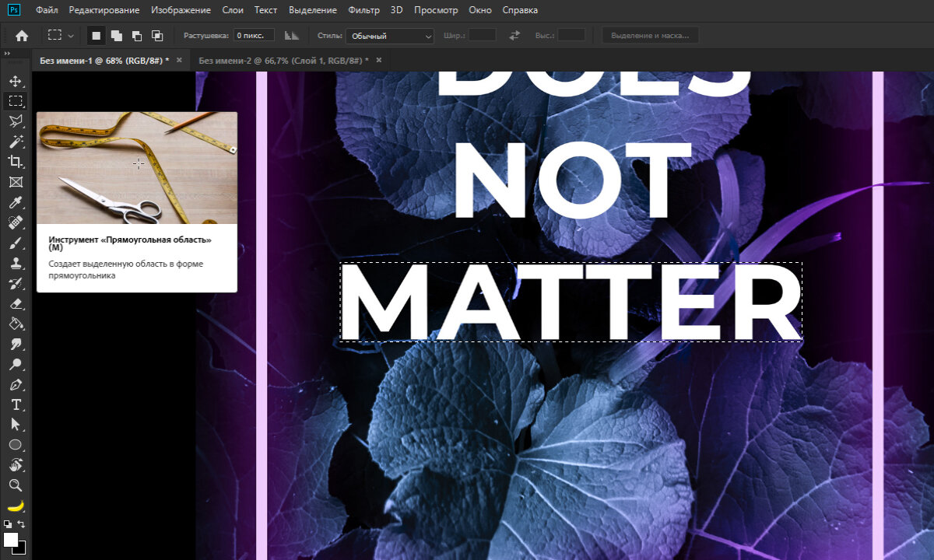The height and width of the screenshot is (560, 934).
Task: Open the Изображение menu
Action: pyautogui.click(x=181, y=10)
